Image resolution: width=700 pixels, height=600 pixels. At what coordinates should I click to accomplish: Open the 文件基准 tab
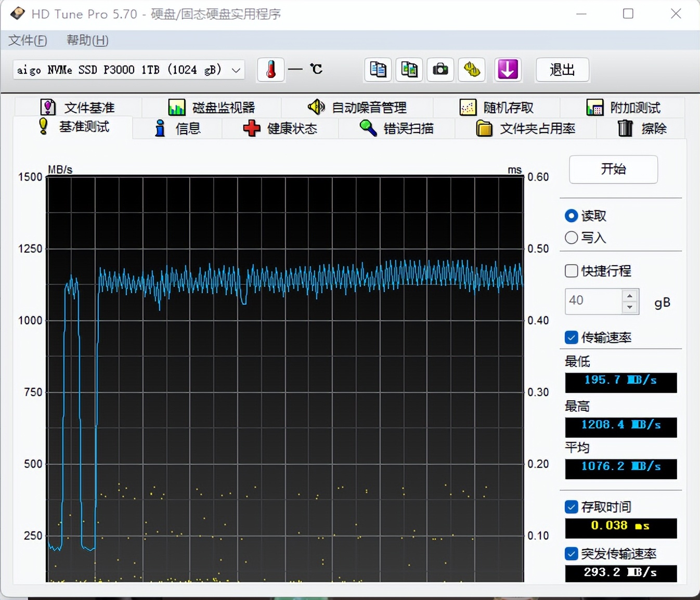click(x=78, y=107)
